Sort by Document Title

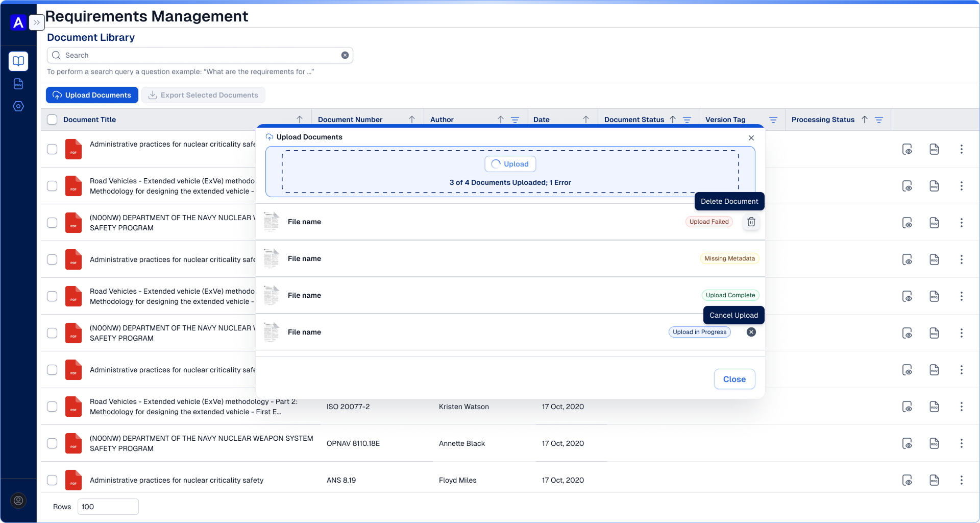(300, 120)
